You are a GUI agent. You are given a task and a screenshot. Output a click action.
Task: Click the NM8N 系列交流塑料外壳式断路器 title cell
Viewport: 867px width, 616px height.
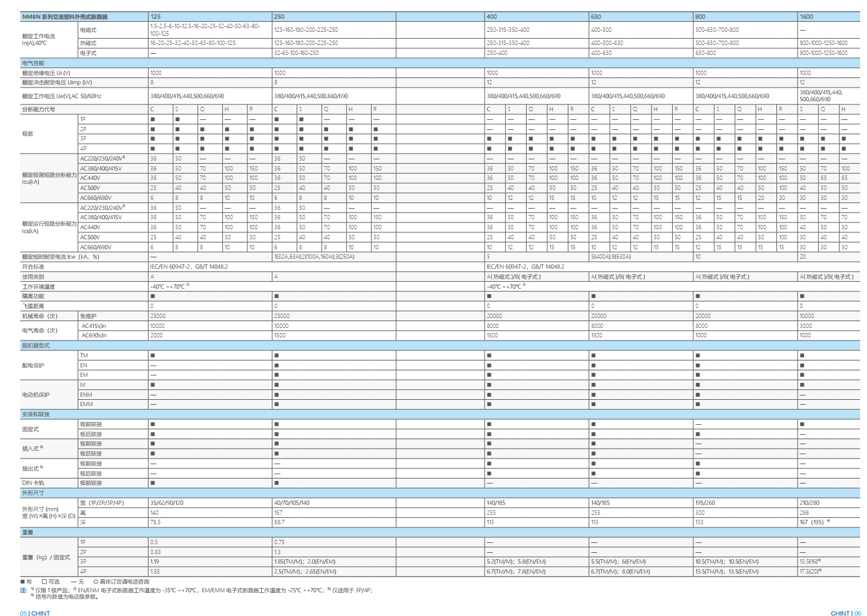(x=65, y=17)
